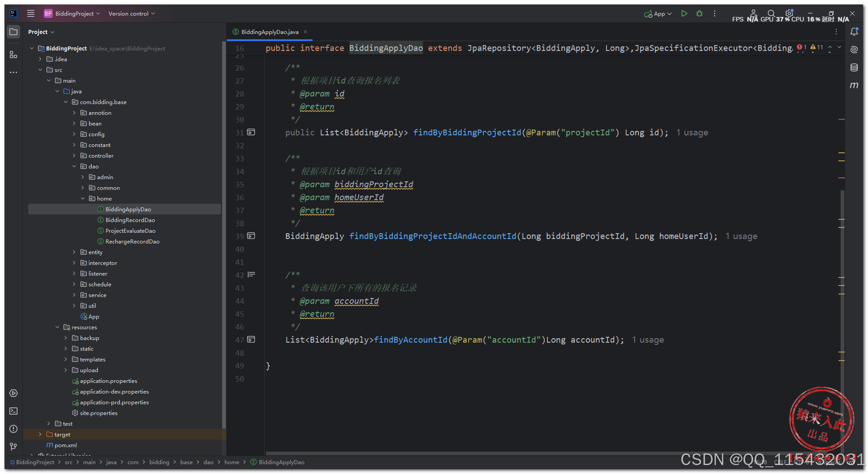This screenshot has width=868, height=474.
Task: Open the Version control dropdown
Action: 131,13
